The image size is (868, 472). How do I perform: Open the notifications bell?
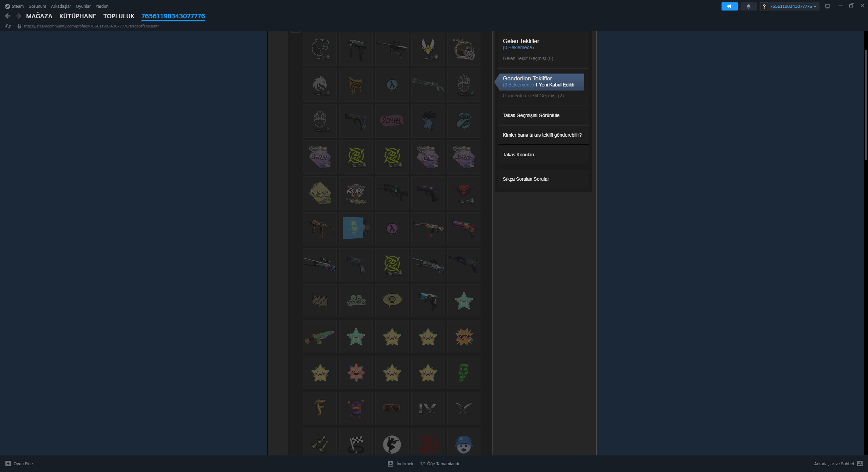(748, 6)
